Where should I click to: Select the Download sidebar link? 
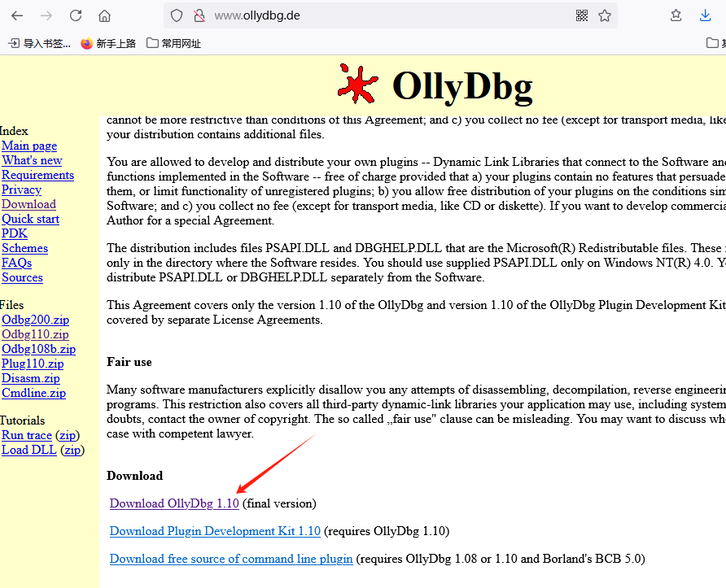click(28, 204)
